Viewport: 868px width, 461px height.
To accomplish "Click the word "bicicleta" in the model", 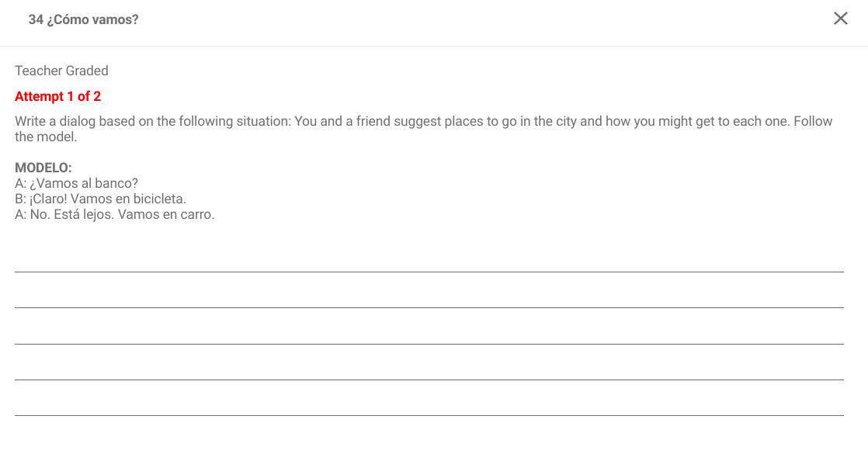I will coord(159,199).
